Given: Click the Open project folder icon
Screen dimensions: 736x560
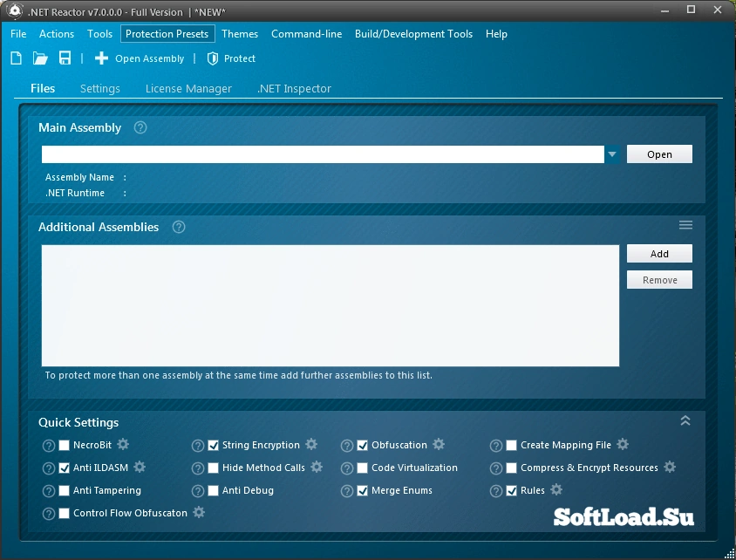Looking at the screenshot, I should click(x=40, y=58).
